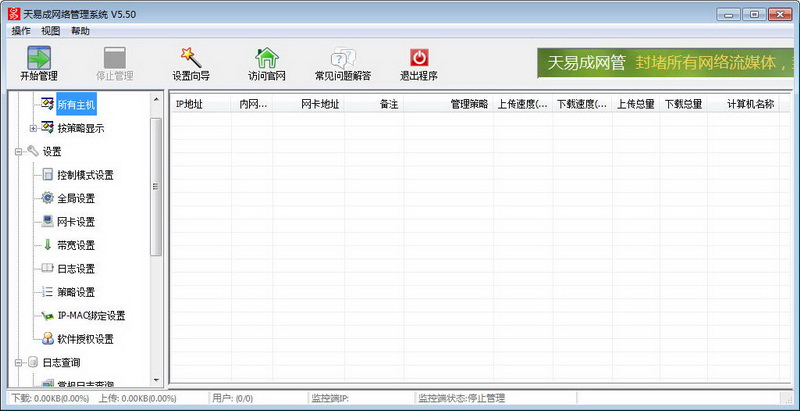Click the 上传: 0.00KB status text
The height and width of the screenshot is (411, 800).
[138, 398]
